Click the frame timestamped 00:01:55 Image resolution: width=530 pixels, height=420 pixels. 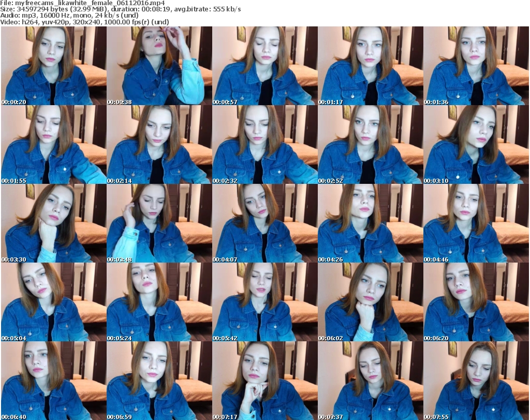tap(54, 144)
